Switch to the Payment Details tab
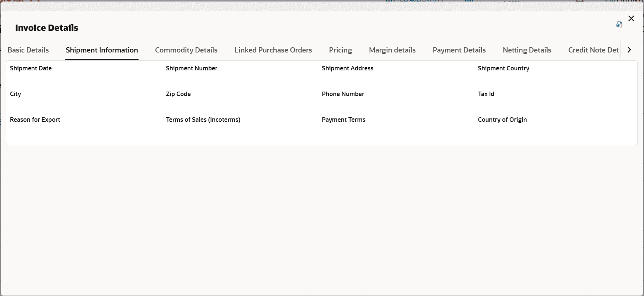Viewport: 644px width, 296px height. [459, 50]
